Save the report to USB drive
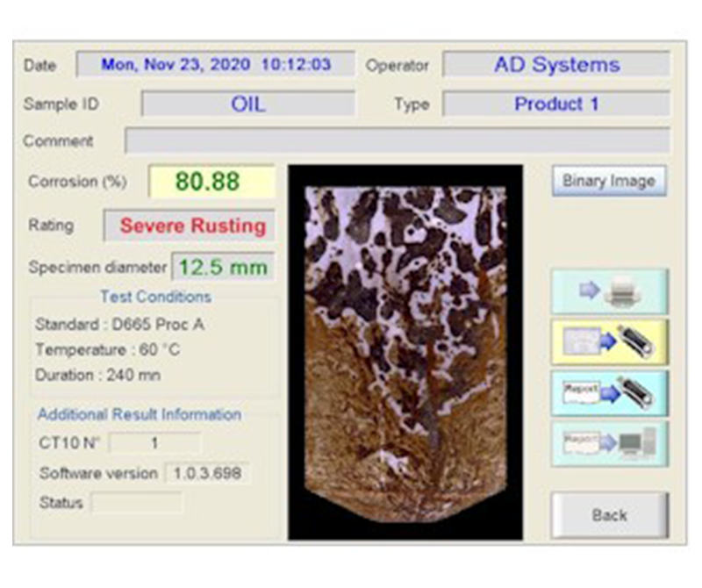 609,392
